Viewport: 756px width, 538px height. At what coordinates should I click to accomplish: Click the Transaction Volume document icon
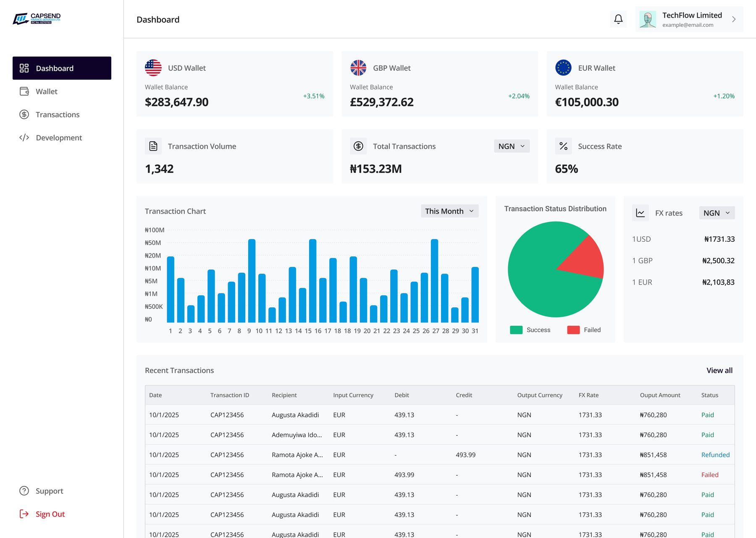point(153,146)
